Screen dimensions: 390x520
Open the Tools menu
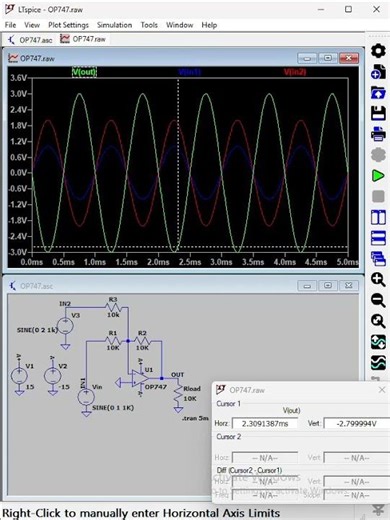coord(149,25)
